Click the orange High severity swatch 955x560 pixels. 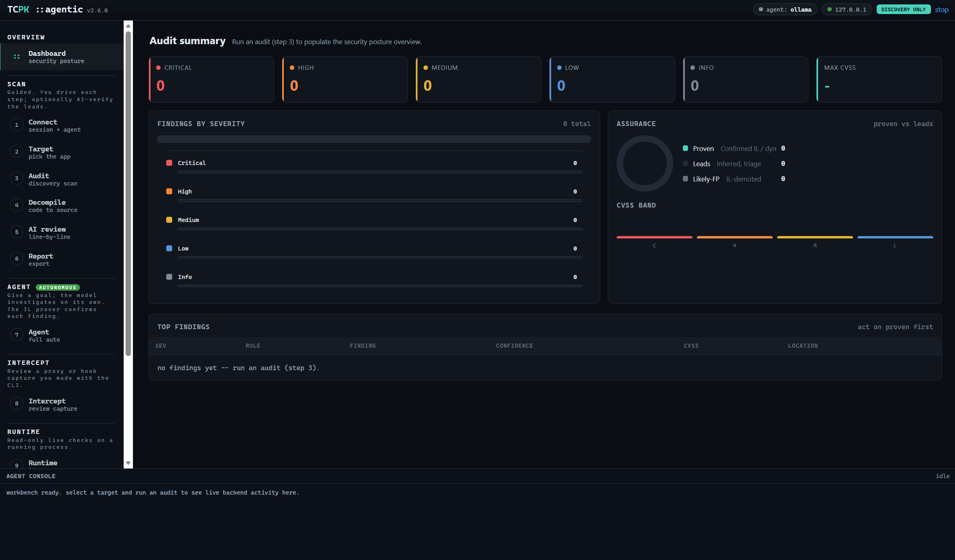pos(169,191)
